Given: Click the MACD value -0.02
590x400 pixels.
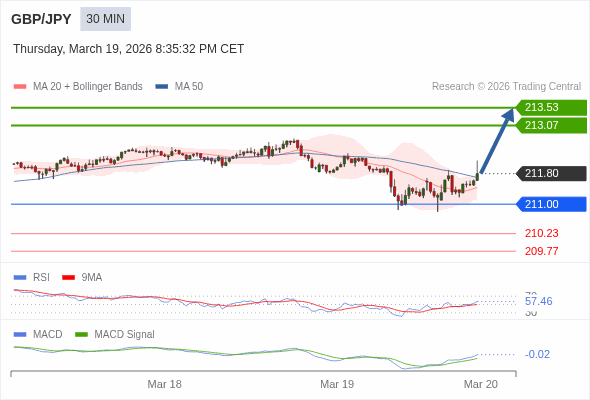Looking at the screenshot, I should (537, 354).
